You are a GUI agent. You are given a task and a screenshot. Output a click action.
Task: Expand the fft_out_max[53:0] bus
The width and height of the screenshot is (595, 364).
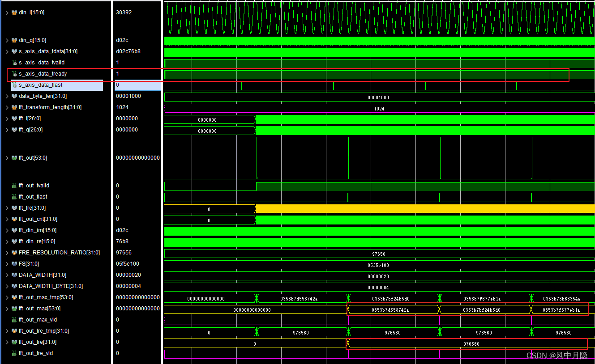tap(7, 309)
